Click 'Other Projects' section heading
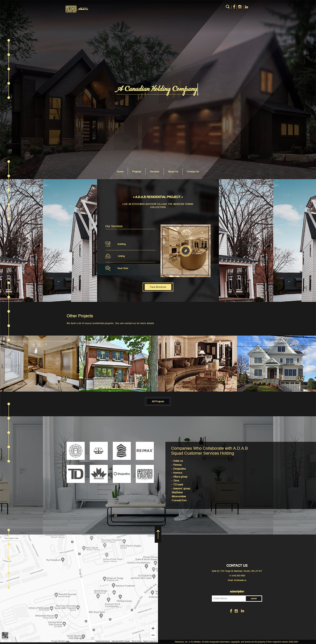Image resolution: width=316 pixels, height=644 pixels. coord(80,316)
